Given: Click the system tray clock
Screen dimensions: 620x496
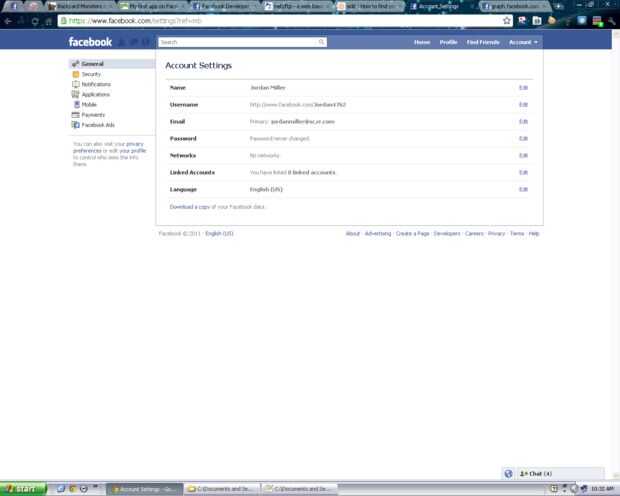Looking at the screenshot, I should coord(602,489).
